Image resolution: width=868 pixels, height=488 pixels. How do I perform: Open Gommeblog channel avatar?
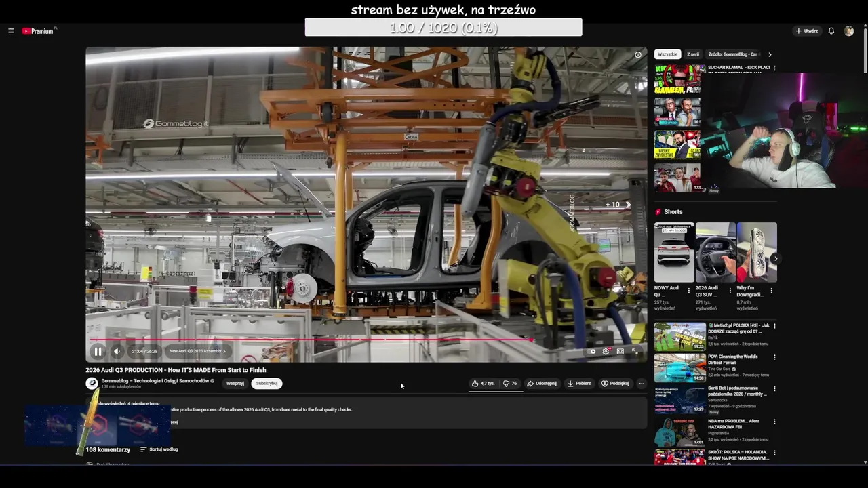[92, 384]
